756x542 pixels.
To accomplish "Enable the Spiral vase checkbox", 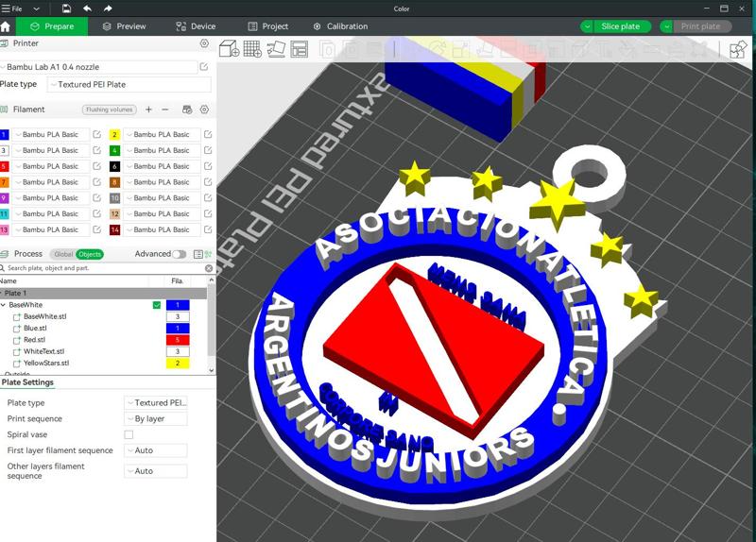I will [x=129, y=434].
